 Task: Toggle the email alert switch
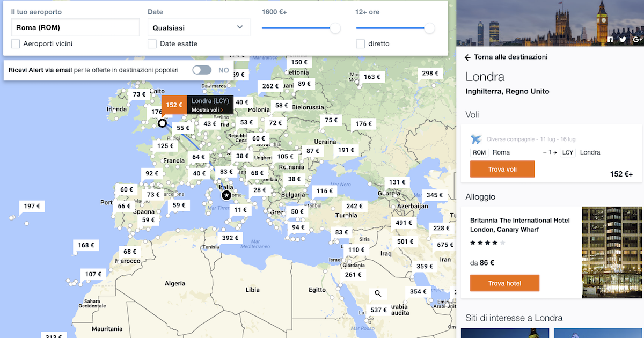pos(202,70)
